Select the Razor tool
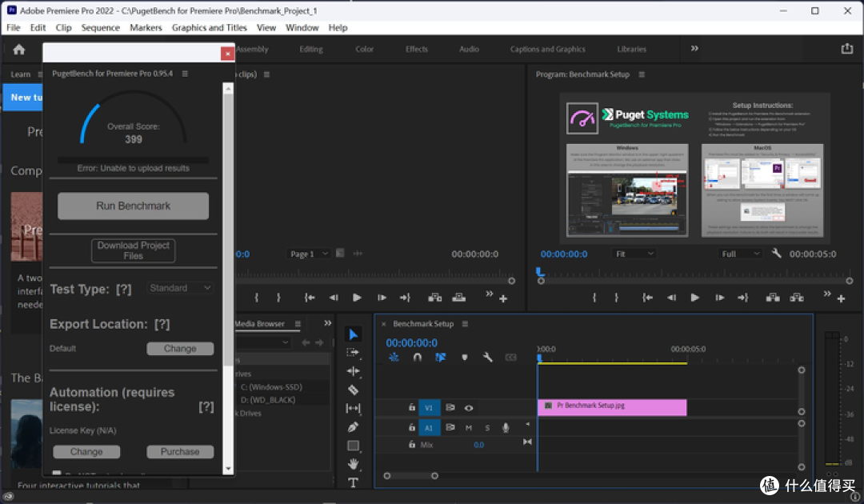The width and height of the screenshot is (864, 504). [x=354, y=390]
